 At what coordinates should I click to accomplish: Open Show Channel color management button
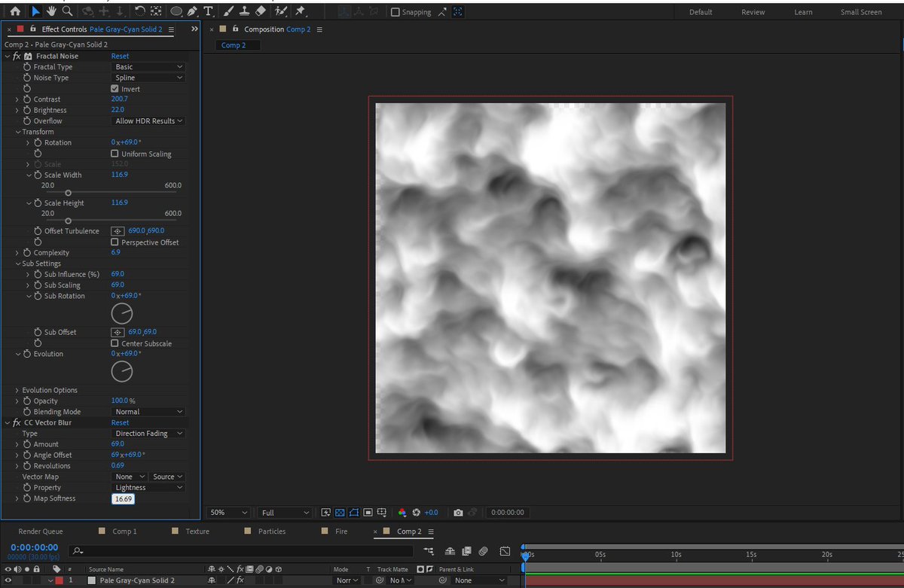tap(402, 513)
